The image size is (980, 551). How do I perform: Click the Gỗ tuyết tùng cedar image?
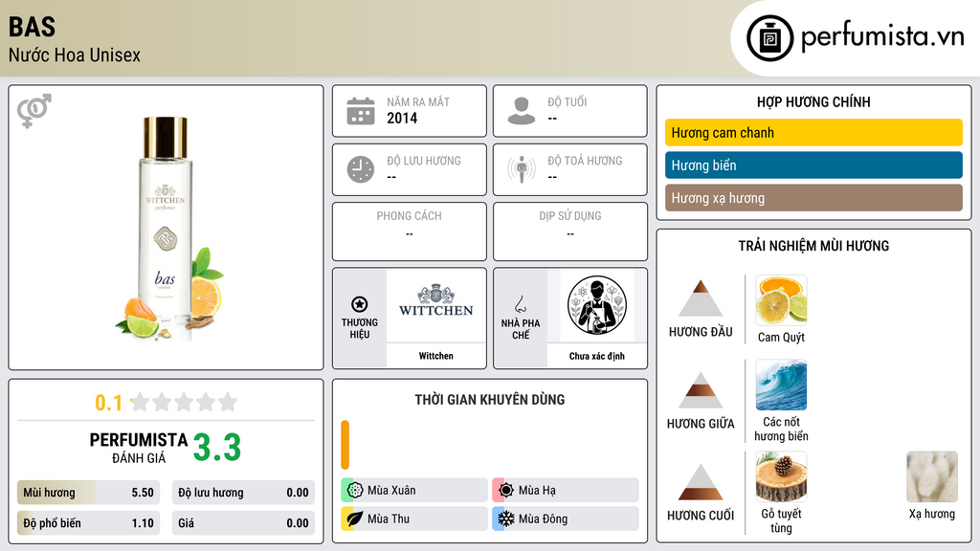tap(781, 476)
